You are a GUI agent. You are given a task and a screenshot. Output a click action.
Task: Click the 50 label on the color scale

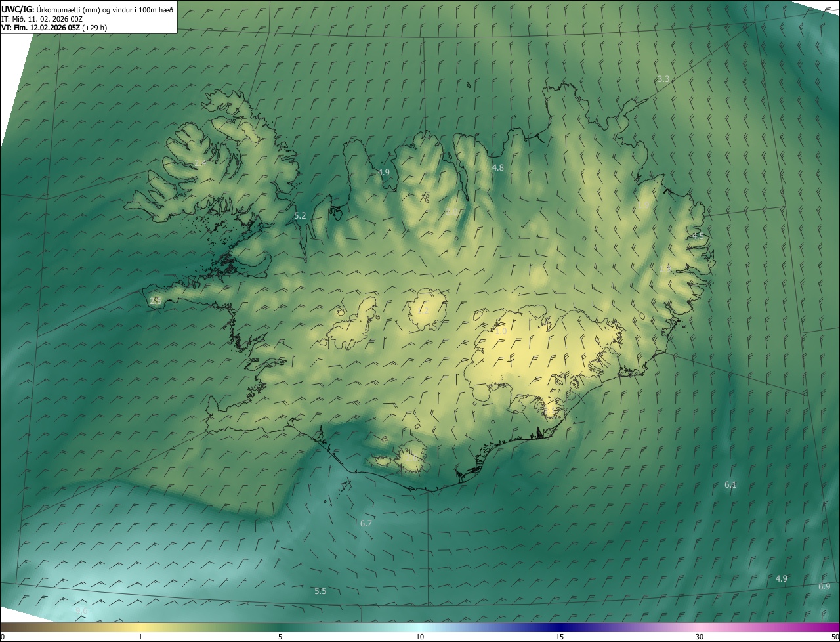[x=834, y=637]
